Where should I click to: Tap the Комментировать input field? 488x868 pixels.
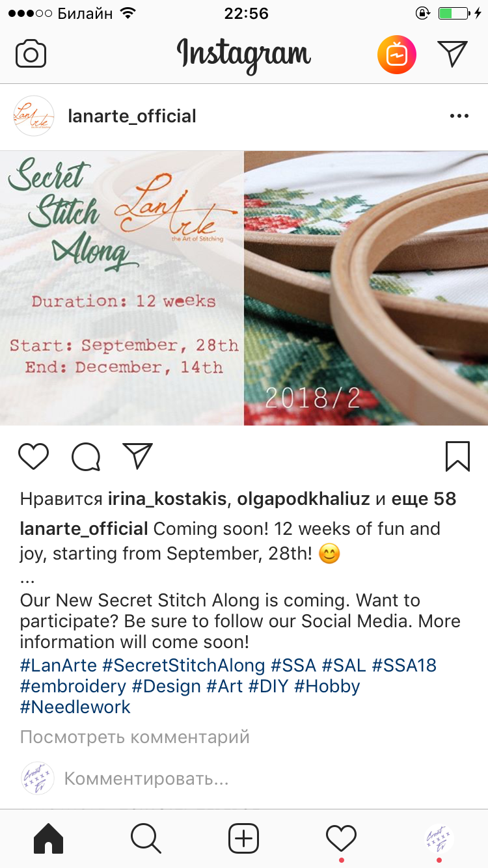pos(260,779)
